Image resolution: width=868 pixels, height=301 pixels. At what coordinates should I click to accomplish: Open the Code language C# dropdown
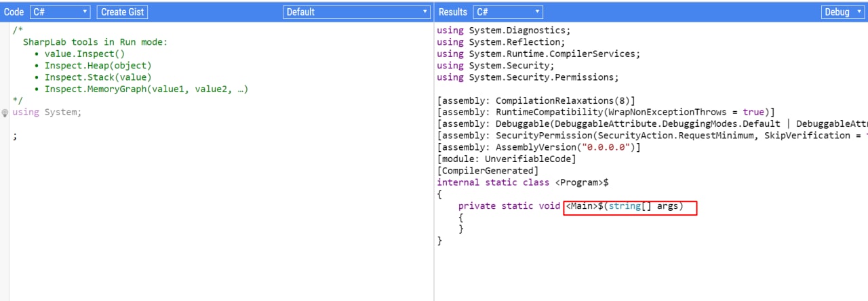pyautogui.click(x=60, y=12)
